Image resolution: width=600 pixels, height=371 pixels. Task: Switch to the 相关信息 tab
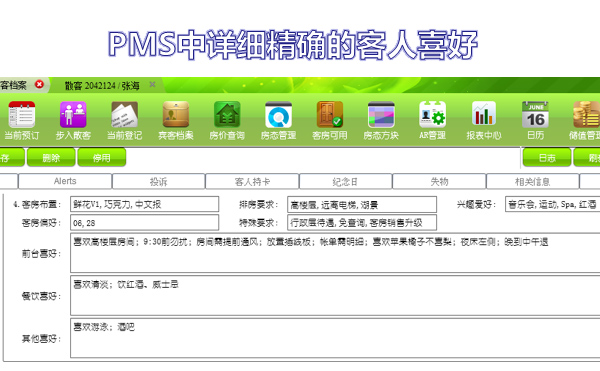(x=533, y=181)
